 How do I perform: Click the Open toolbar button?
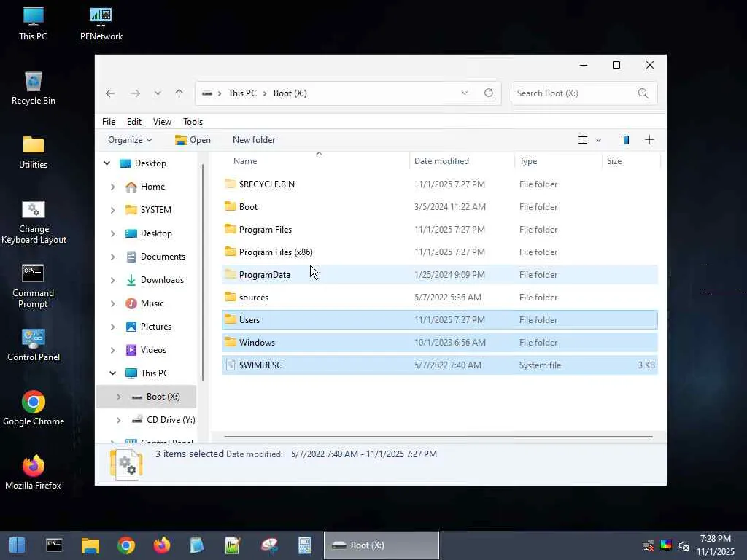click(x=193, y=140)
